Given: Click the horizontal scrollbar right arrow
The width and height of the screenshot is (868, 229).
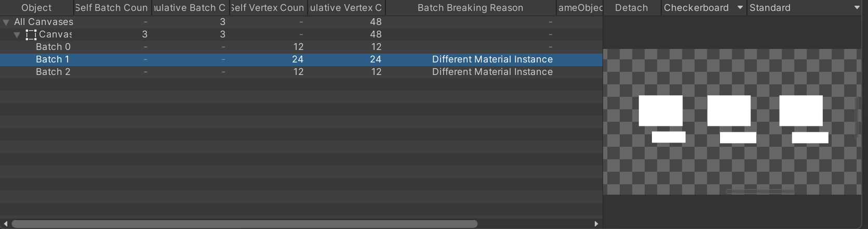Looking at the screenshot, I should click(596, 224).
